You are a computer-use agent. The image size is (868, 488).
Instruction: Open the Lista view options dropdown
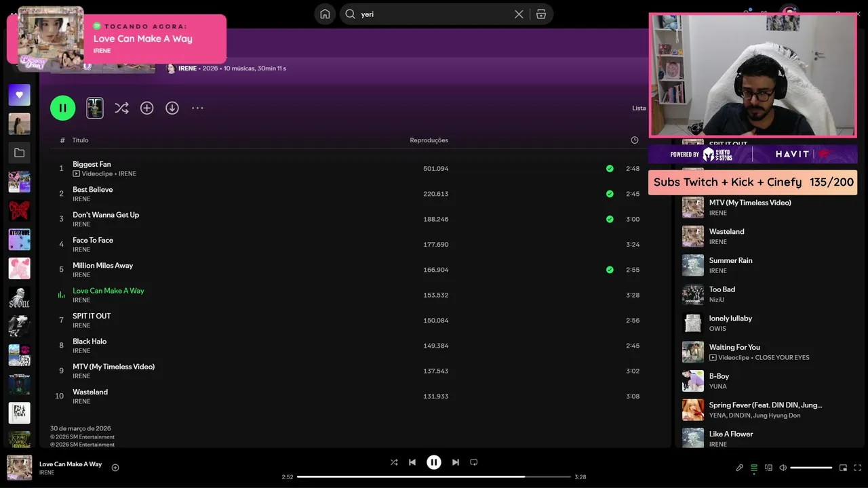(639, 108)
